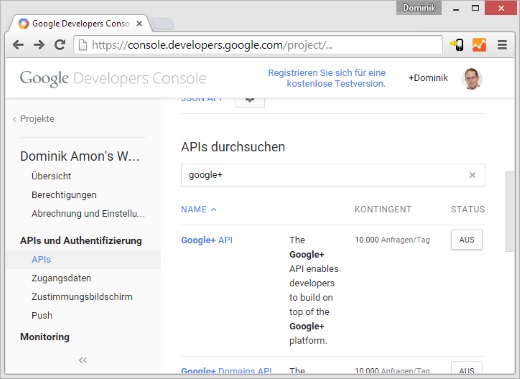Open Abrechnung und Einstellungen in sidebar
The height and width of the screenshot is (379, 520).
(x=88, y=213)
